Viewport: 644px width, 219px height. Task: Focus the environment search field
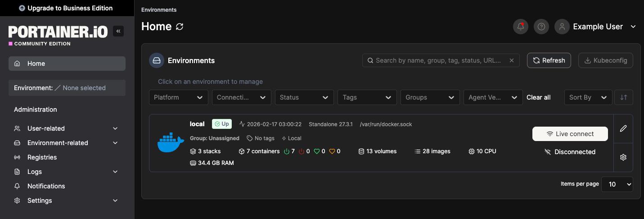click(441, 60)
